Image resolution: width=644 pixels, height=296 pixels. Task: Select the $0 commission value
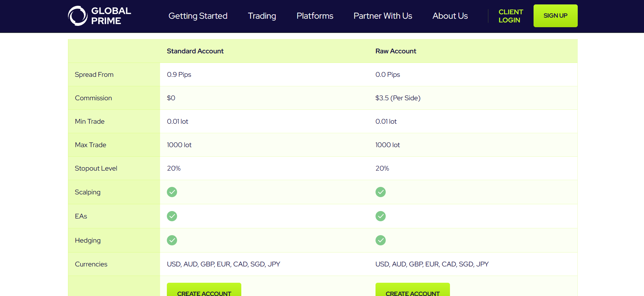(x=171, y=98)
